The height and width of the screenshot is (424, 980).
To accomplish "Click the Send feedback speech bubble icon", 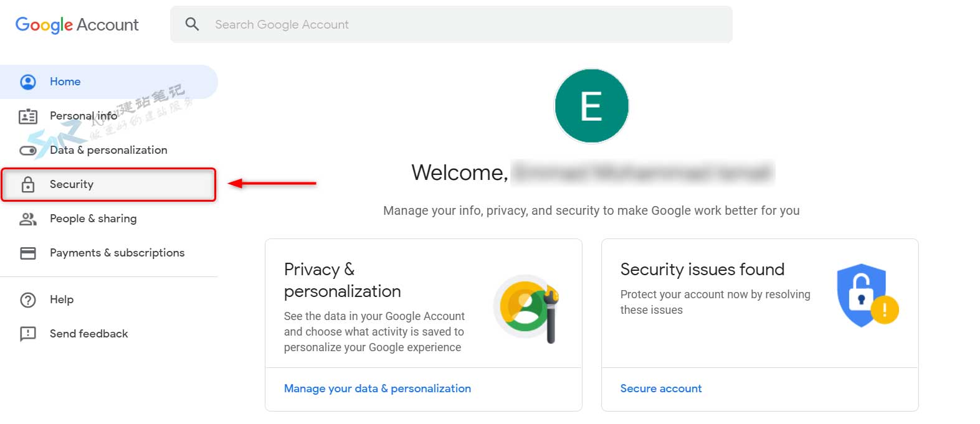I will (28, 334).
